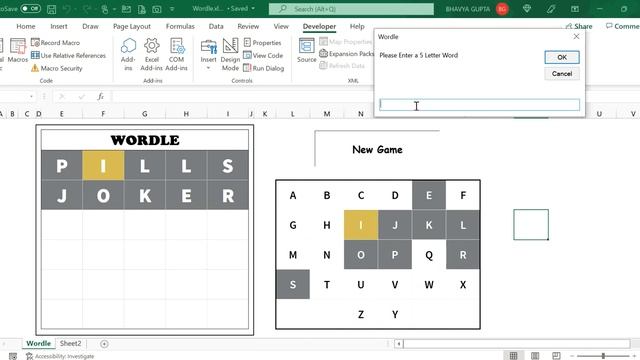The height and width of the screenshot is (360, 640).
Task: Click the yellow I tile in guess row
Action: (x=103, y=165)
